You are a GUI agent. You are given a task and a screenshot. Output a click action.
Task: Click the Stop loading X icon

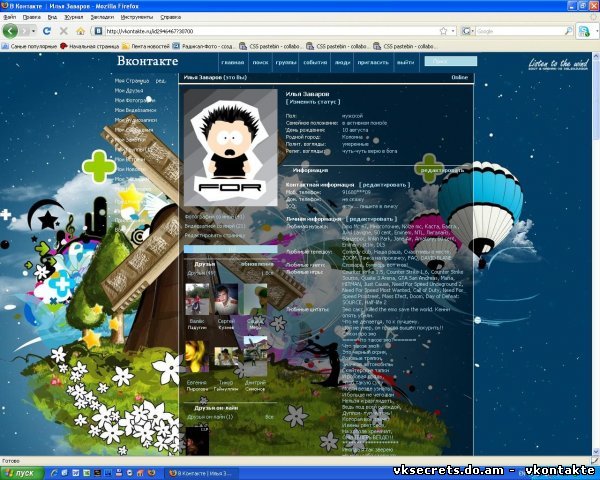[x=64, y=31]
